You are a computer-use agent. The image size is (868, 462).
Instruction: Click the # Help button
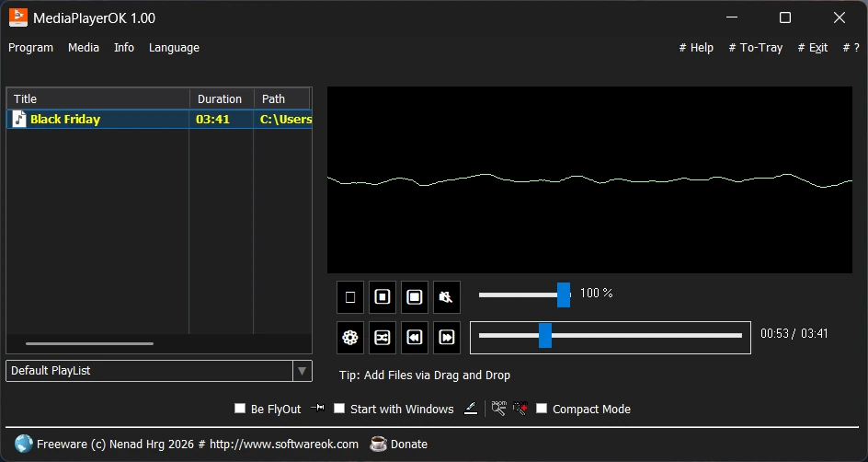tap(696, 48)
